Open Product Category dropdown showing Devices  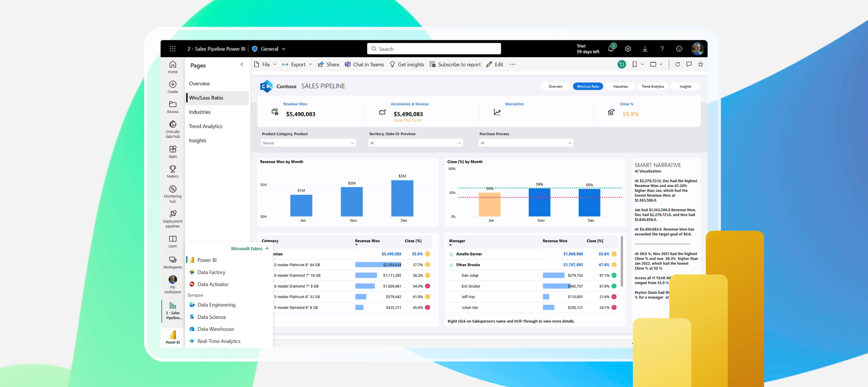point(308,143)
